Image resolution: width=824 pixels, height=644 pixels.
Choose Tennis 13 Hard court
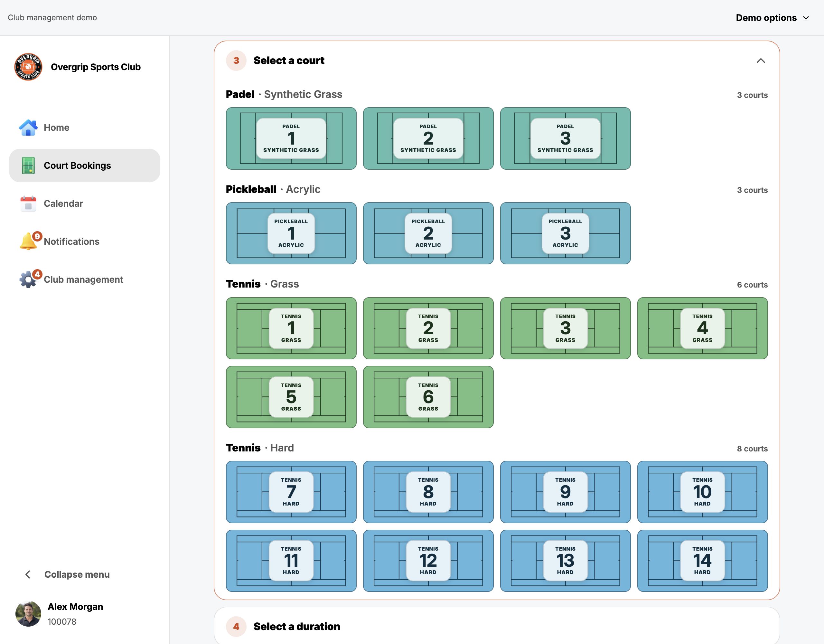565,561
